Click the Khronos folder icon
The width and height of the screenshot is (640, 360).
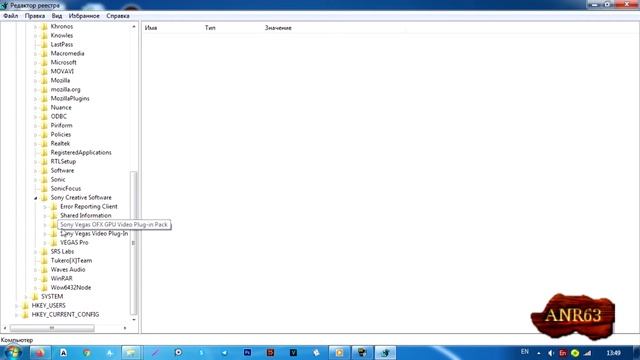44,27
